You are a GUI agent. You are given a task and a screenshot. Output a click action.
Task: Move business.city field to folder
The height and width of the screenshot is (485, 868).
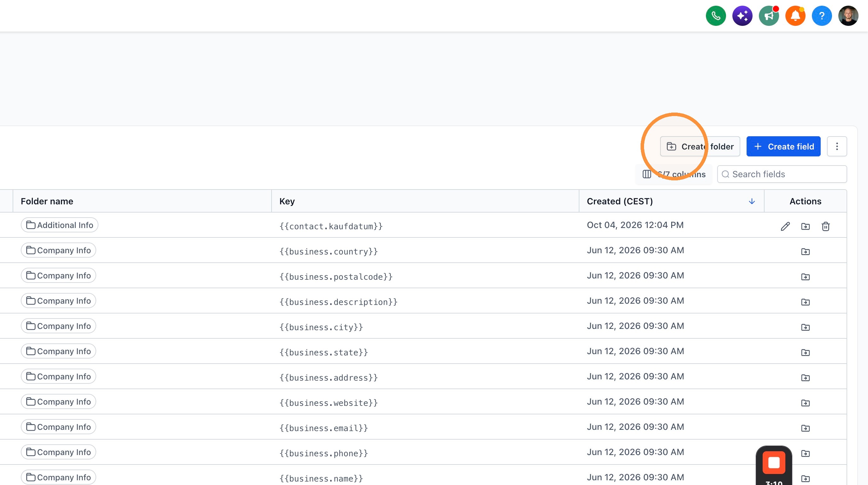click(806, 327)
